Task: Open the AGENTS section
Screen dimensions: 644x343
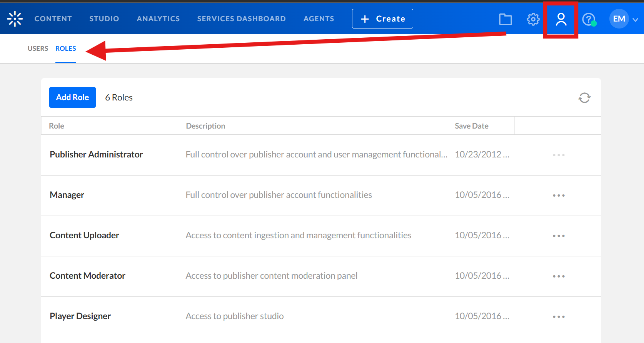Action: point(319,19)
